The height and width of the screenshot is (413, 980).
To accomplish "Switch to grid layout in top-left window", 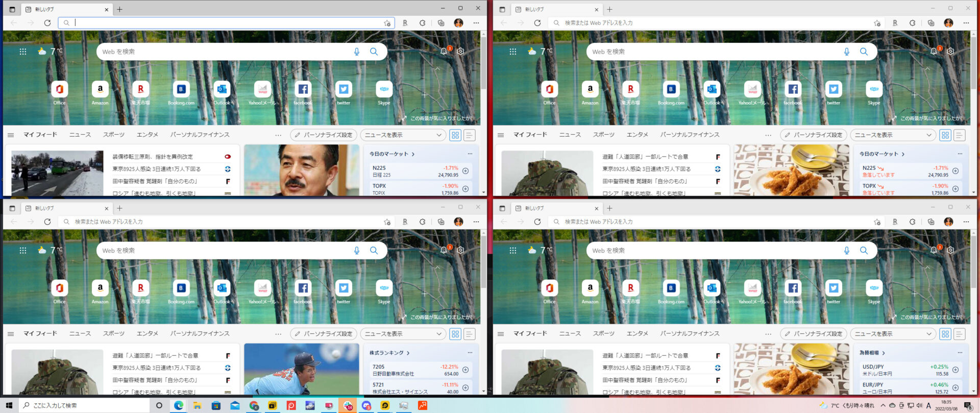I will 455,135.
